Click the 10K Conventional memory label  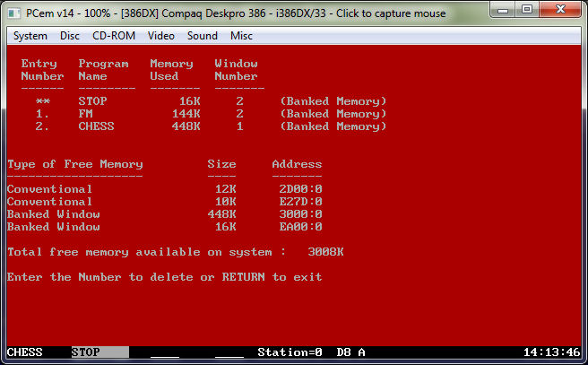(49, 202)
